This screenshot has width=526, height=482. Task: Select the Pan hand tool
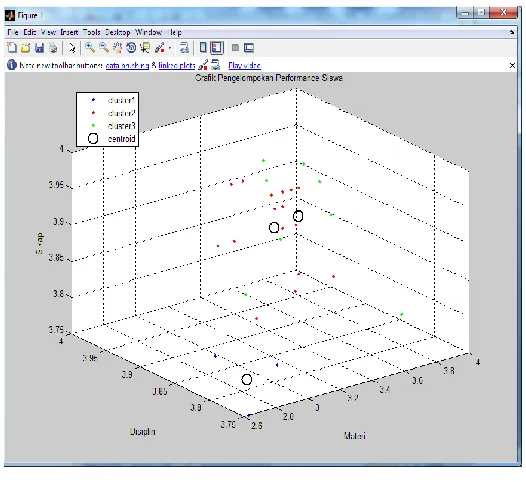pos(117,48)
